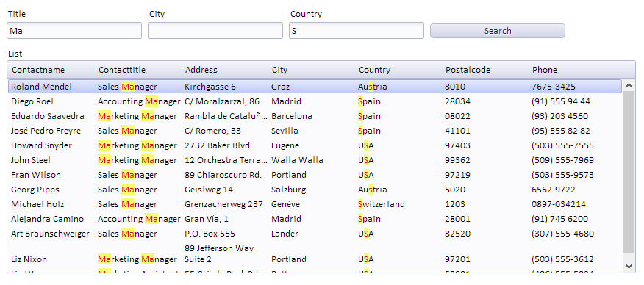Click phone number (91) 555 94 44

coord(561,101)
